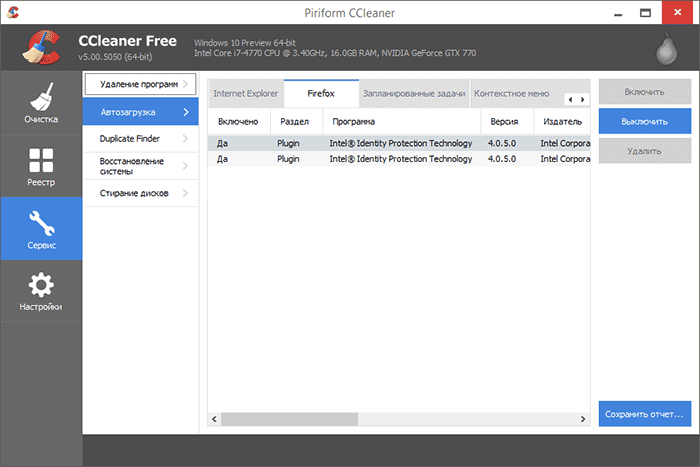
Task: Click the CCleaner logo in the header
Action: [x=41, y=47]
